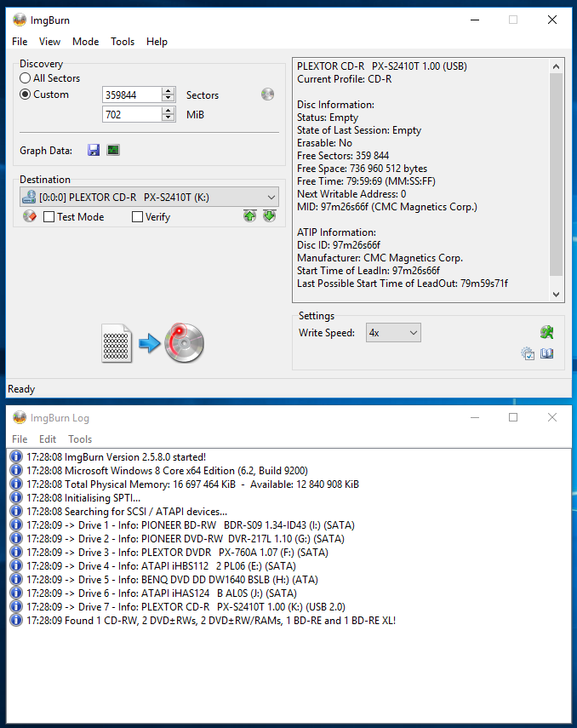The image size is (577, 728).
Task: Click the MiB input field showing 702
Action: (132, 114)
